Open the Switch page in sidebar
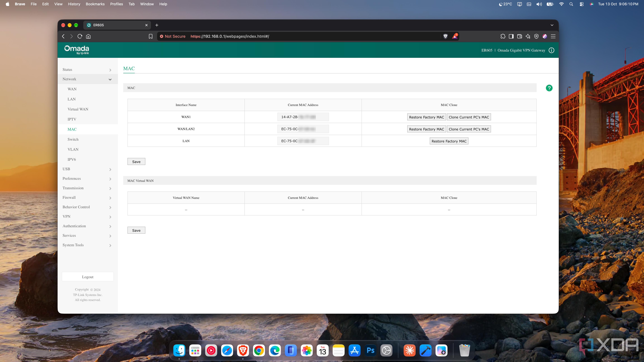 [73, 139]
